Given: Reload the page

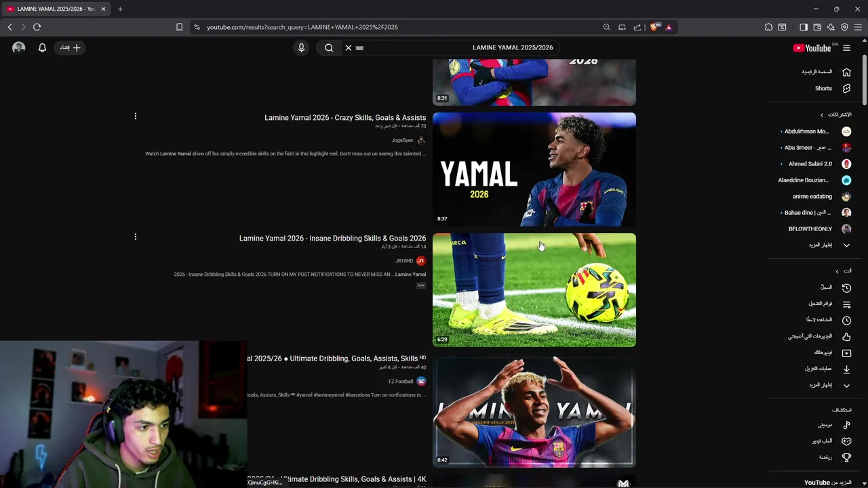Looking at the screenshot, I should coord(37,27).
